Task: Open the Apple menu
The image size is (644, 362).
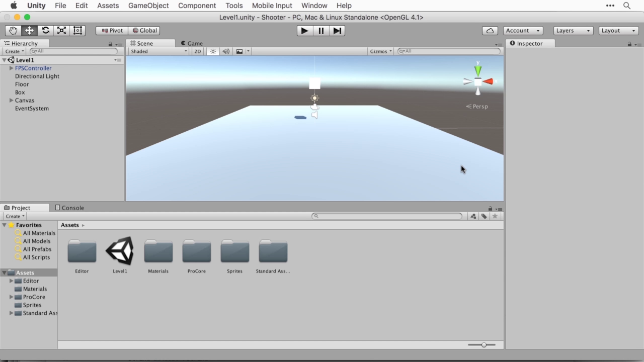Action: pyautogui.click(x=14, y=6)
